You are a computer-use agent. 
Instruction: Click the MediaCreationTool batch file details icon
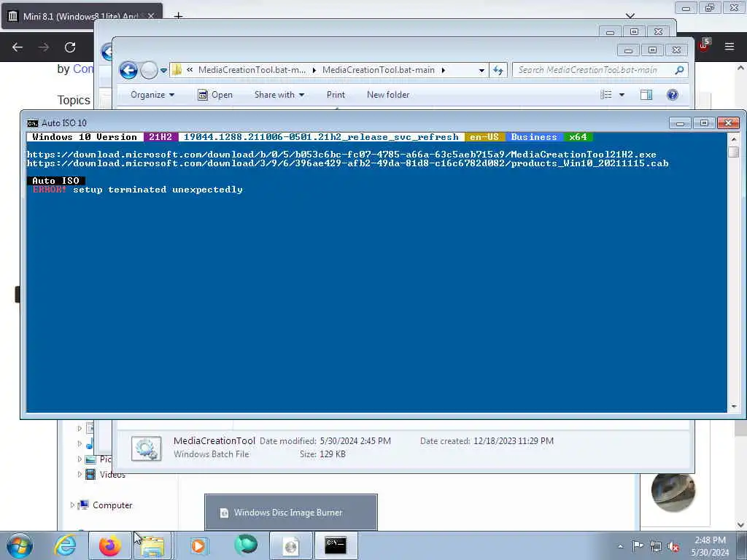(x=146, y=448)
